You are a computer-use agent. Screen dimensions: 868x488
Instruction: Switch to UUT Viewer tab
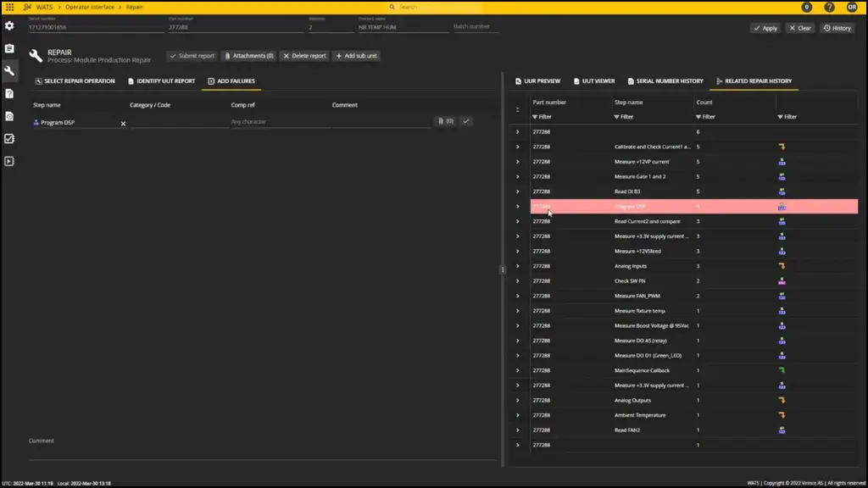pyautogui.click(x=594, y=80)
